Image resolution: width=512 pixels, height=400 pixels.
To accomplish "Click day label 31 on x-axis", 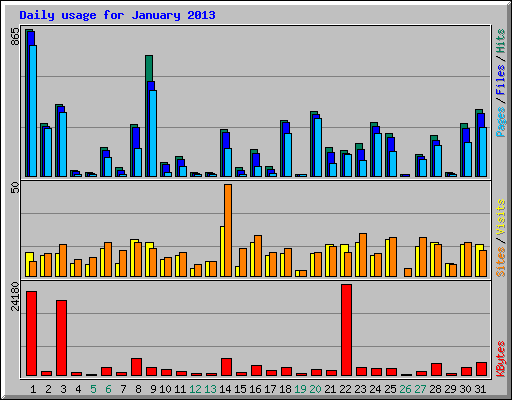I will pyautogui.click(x=480, y=389).
